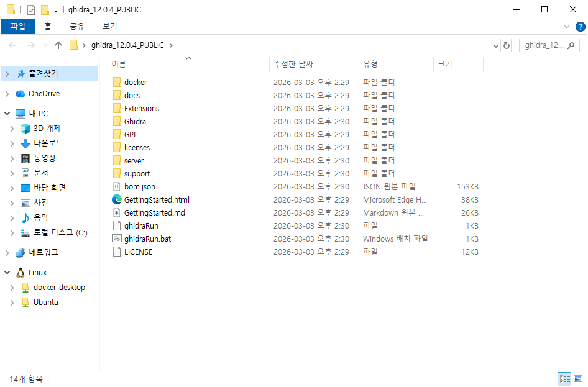Open the Ubuntu Linux distro icon in sidebar
This screenshot has width=588, height=387.
tap(25, 303)
